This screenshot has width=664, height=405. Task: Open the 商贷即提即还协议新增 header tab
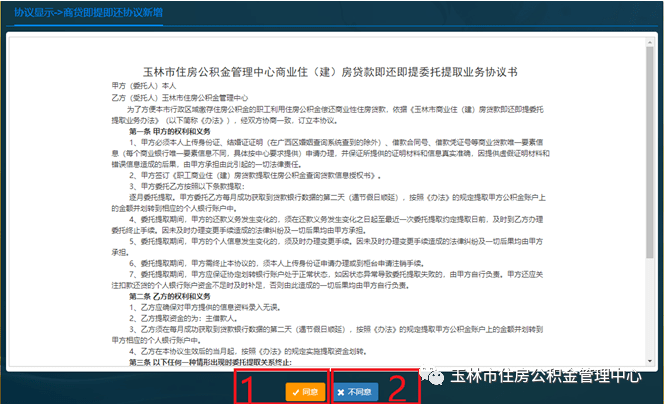tap(89, 13)
